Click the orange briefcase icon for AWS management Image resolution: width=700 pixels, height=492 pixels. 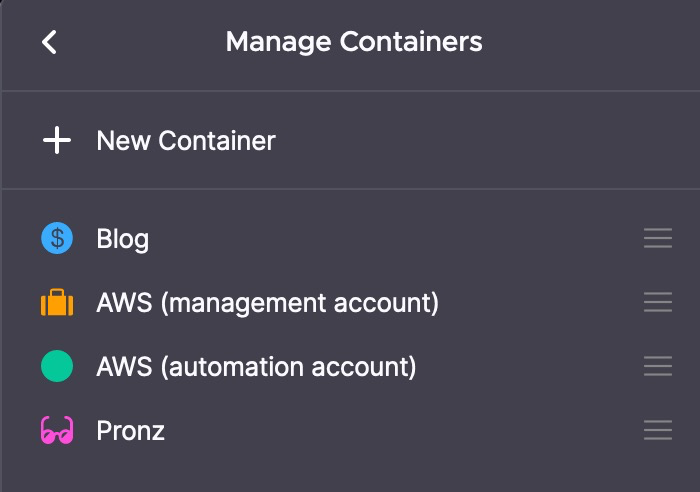(57, 303)
